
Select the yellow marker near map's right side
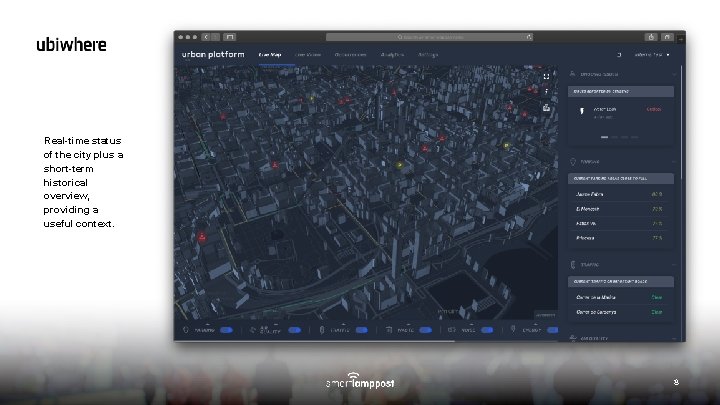(506, 146)
